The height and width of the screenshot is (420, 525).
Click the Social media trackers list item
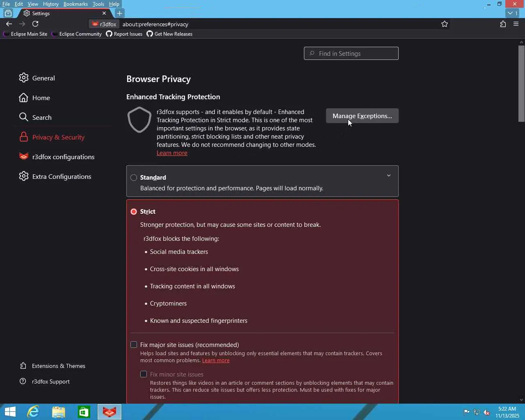(x=179, y=252)
